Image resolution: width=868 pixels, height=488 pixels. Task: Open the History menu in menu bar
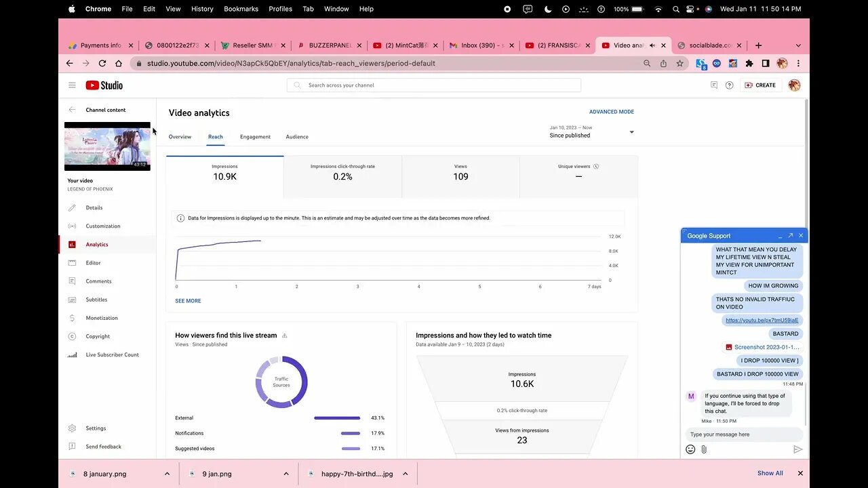(x=202, y=9)
